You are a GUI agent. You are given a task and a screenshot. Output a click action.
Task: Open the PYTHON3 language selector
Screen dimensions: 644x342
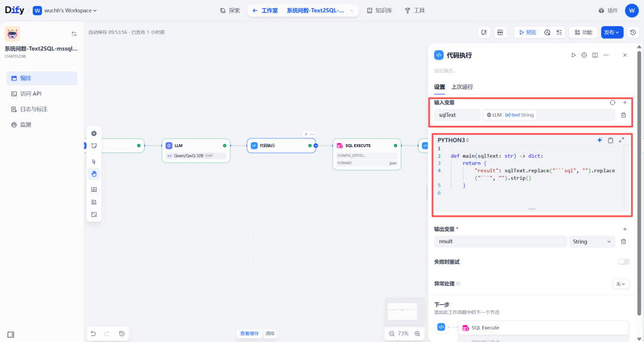pyautogui.click(x=453, y=140)
